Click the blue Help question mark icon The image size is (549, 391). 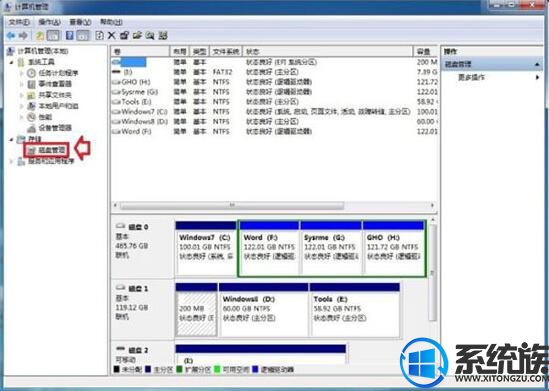pos(70,35)
